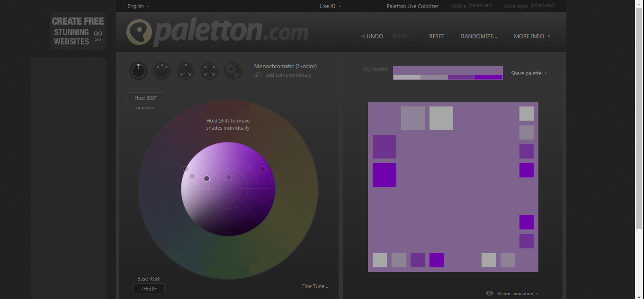The width and height of the screenshot is (644, 299).
Task: Click the large medium purple swatch on the preview's left side
Action: tap(385, 147)
